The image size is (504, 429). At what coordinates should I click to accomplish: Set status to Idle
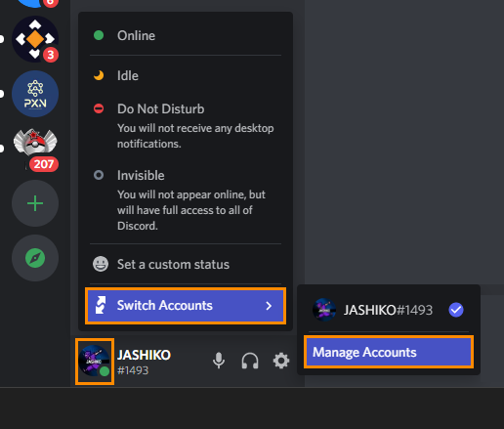tap(186, 75)
